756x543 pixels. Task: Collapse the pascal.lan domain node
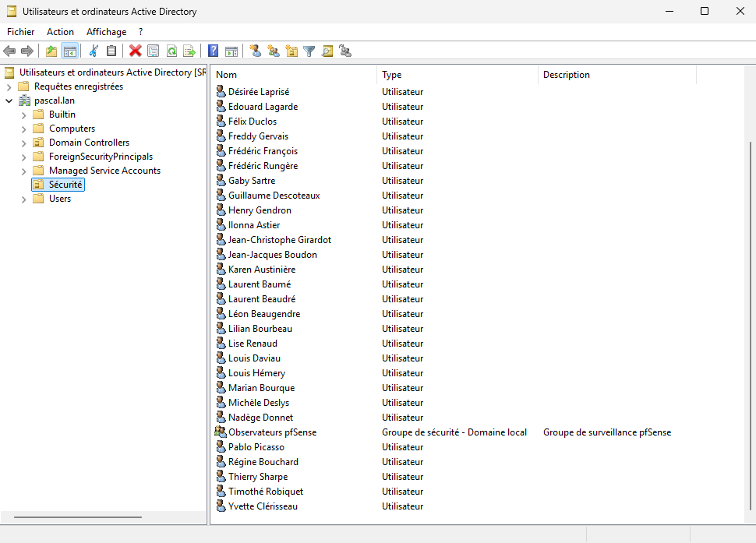[9, 100]
